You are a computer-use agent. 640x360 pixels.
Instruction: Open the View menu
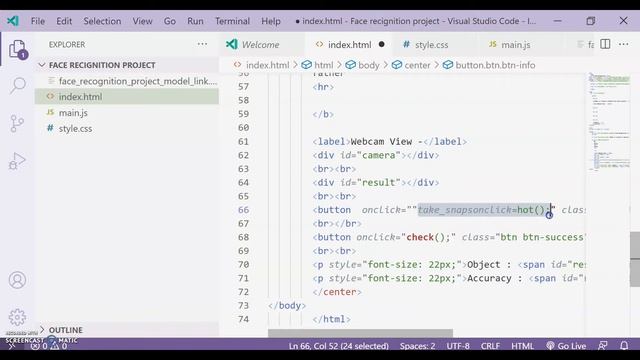coord(142,21)
